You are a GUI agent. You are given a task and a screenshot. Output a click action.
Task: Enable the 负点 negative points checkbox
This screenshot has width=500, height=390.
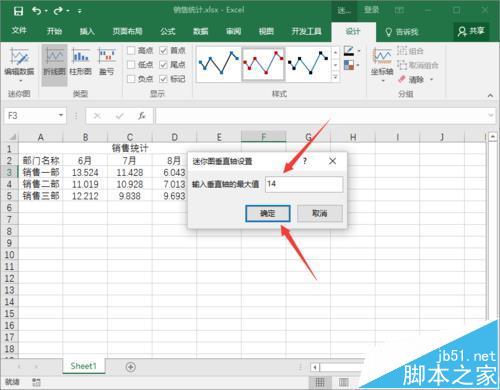[x=131, y=79]
